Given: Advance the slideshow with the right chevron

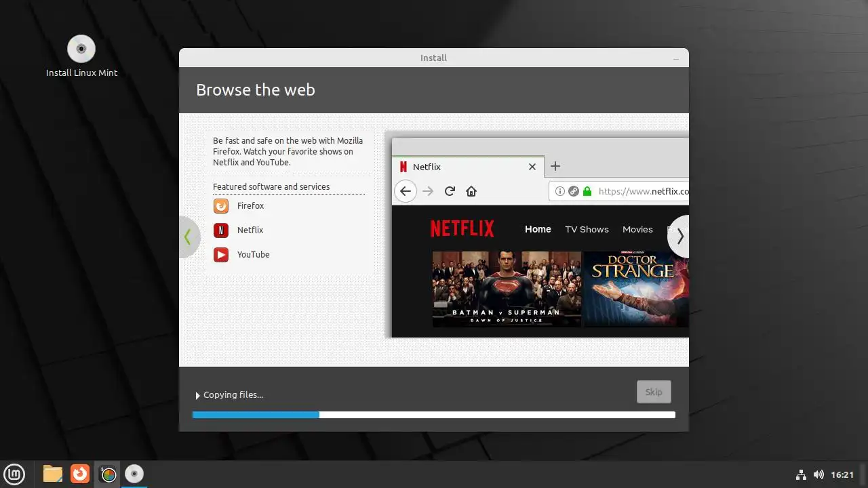Looking at the screenshot, I should [679, 237].
